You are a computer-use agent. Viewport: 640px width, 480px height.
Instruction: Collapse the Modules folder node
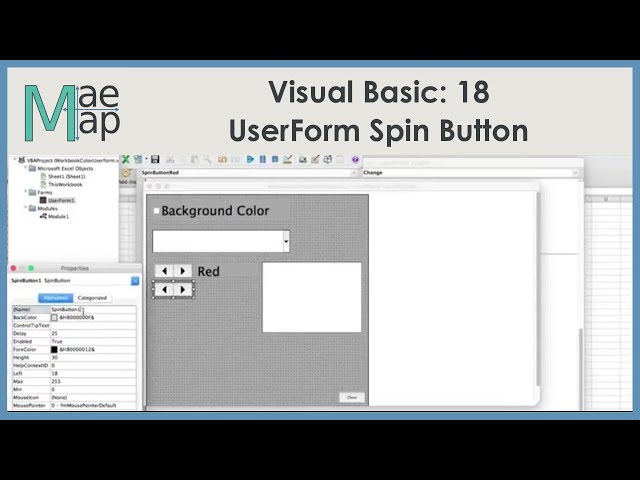click(25, 208)
